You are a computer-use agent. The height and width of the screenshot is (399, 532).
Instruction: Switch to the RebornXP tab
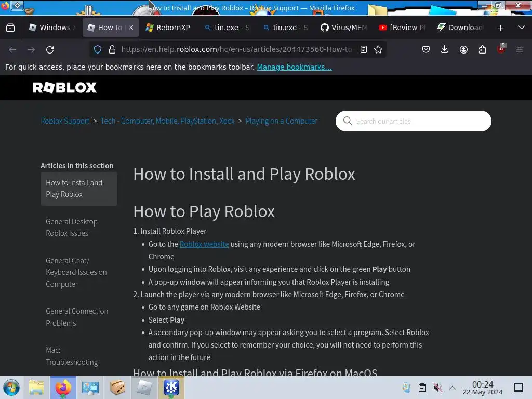(x=168, y=28)
